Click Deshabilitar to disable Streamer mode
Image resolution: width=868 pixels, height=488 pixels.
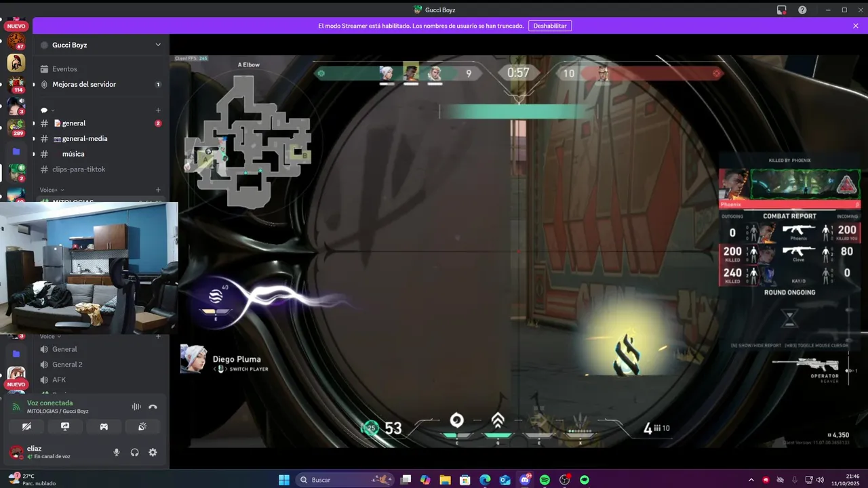tap(550, 26)
